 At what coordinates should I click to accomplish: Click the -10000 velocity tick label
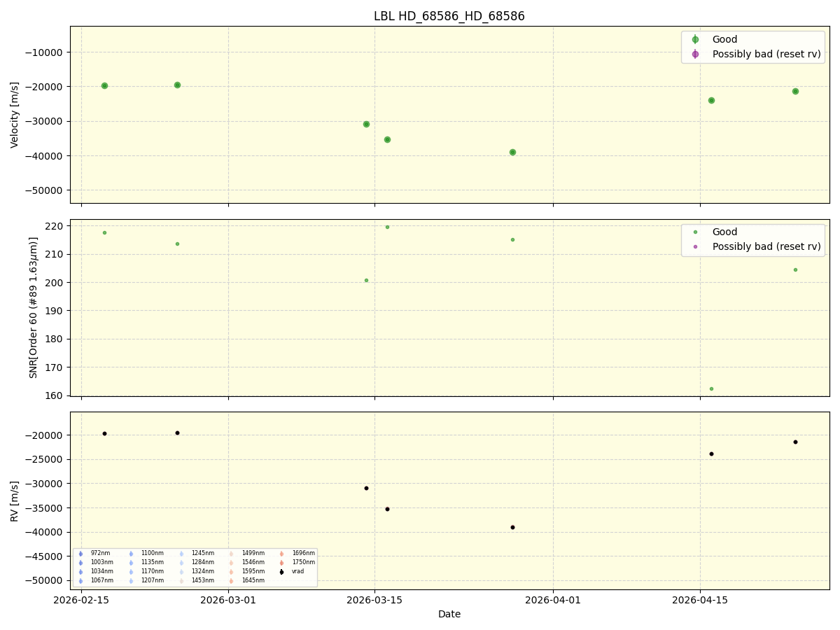pos(45,52)
